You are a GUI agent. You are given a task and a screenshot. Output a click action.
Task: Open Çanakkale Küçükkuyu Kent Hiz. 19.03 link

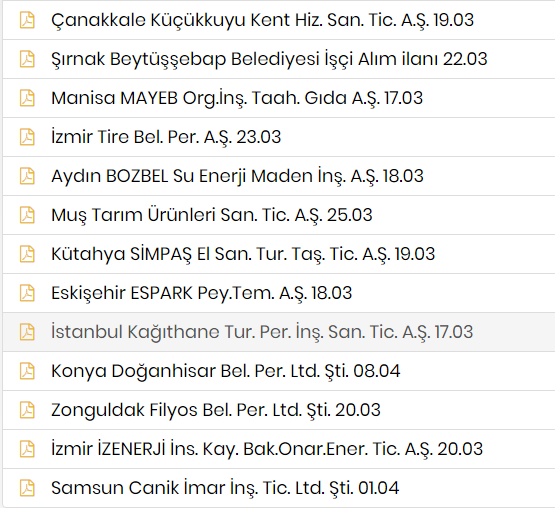(262, 20)
